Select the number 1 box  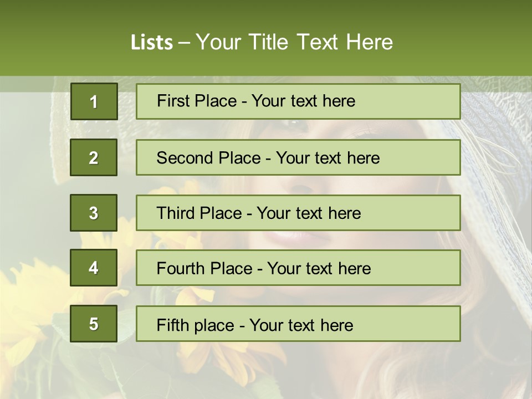94,101
